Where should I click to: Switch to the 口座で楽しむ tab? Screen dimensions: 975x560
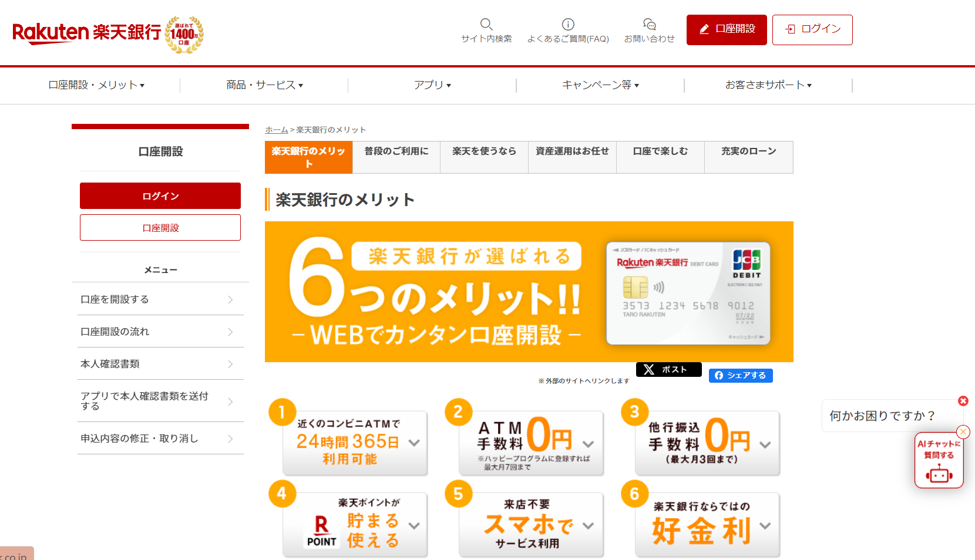point(661,157)
